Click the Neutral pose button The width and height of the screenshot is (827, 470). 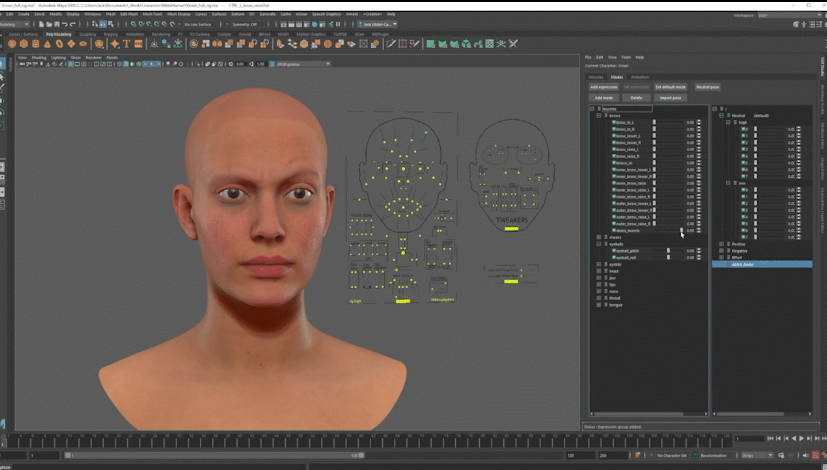tap(706, 87)
